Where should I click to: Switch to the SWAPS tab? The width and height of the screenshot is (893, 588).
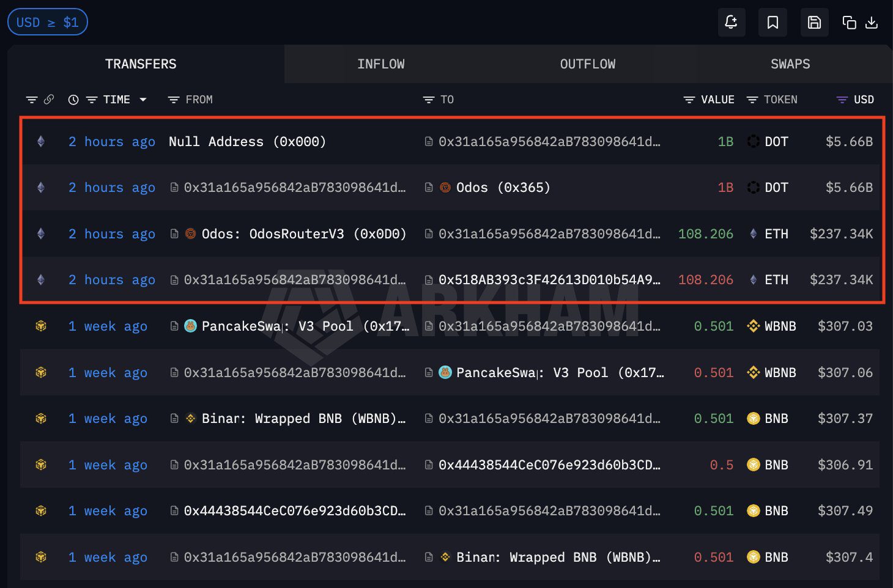(x=790, y=64)
